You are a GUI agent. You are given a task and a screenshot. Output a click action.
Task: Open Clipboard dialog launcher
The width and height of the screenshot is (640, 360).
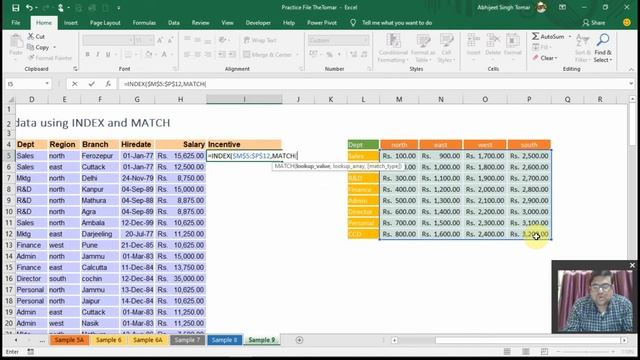click(x=76, y=69)
